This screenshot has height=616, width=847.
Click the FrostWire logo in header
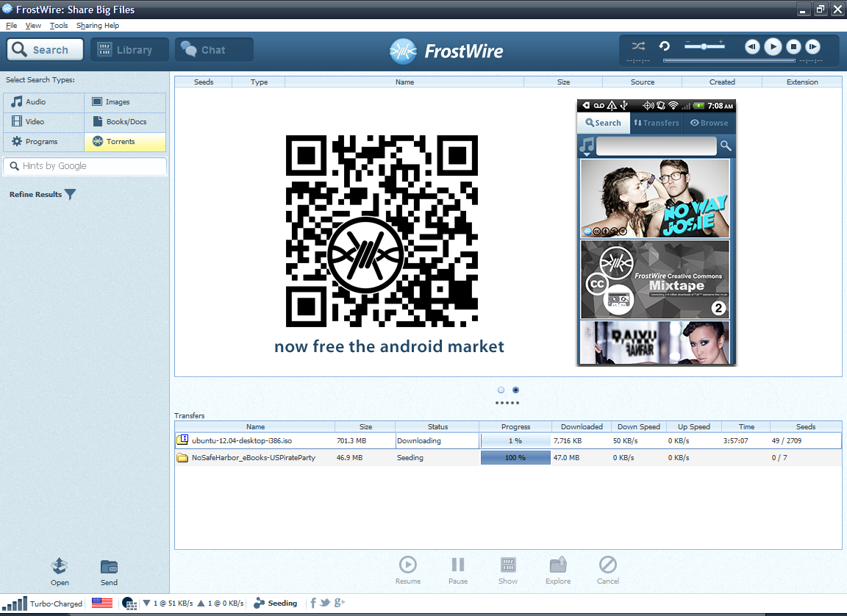(446, 51)
